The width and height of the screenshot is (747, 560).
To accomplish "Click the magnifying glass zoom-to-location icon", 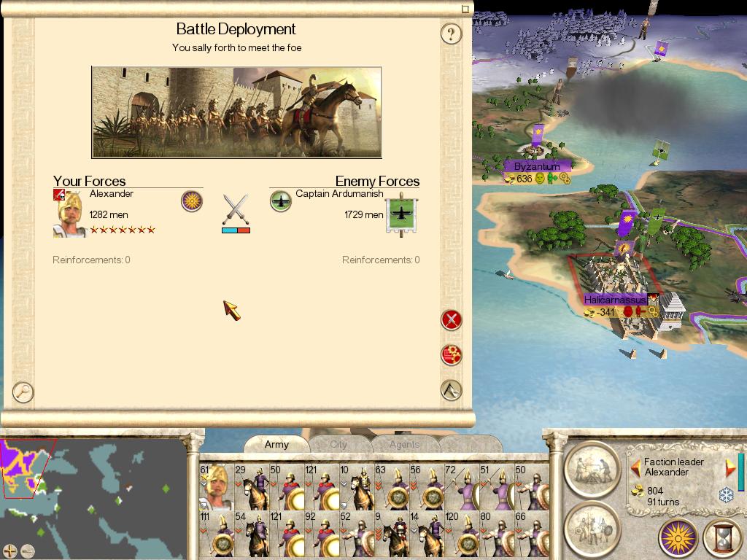I will click(23, 392).
